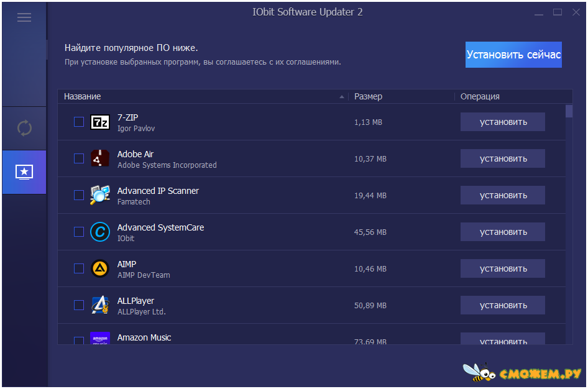Click the ALLPlayer Ltd. publisher text
Image resolution: width=588 pixels, height=389 pixels.
pyautogui.click(x=141, y=312)
